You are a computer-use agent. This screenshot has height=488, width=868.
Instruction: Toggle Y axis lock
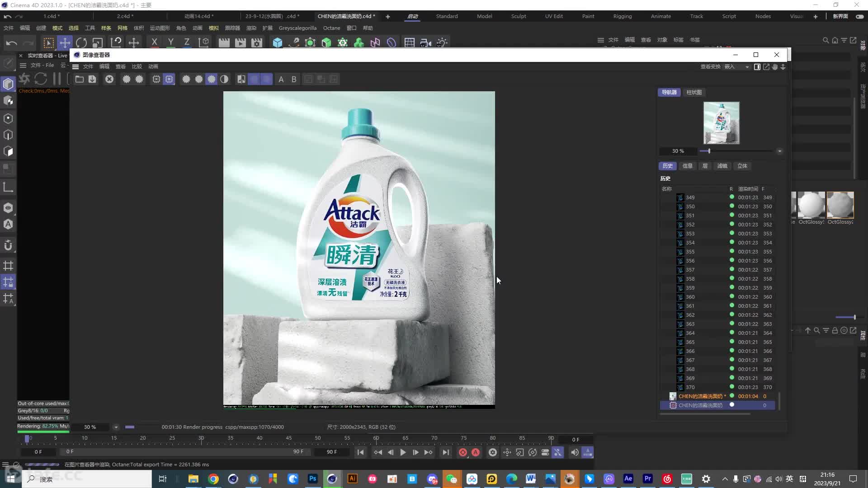tap(170, 42)
